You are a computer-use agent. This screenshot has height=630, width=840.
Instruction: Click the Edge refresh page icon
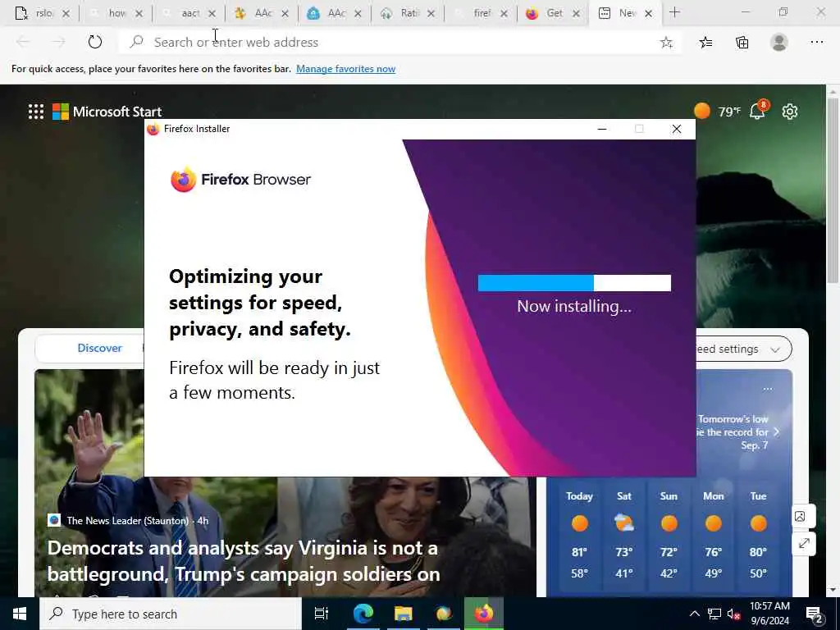pos(95,42)
